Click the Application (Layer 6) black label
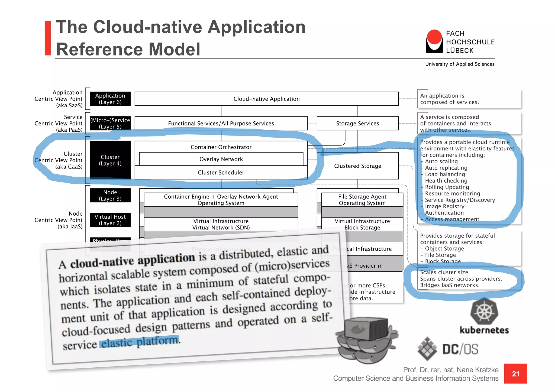This screenshot has width=555, height=392. click(x=110, y=99)
